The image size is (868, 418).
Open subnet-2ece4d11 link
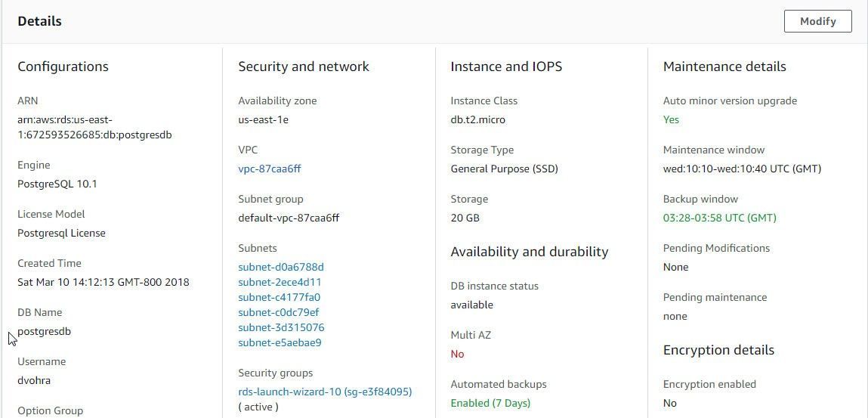click(280, 283)
